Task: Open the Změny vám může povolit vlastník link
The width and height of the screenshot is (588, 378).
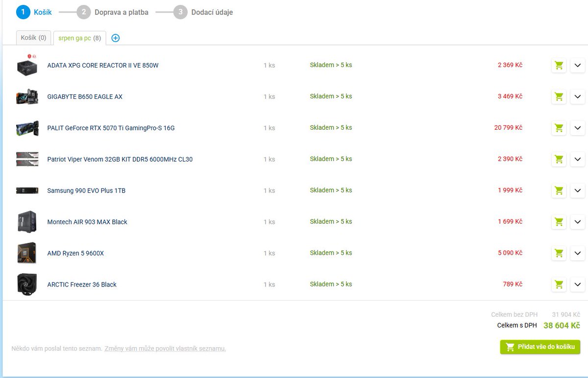Action: coord(165,349)
